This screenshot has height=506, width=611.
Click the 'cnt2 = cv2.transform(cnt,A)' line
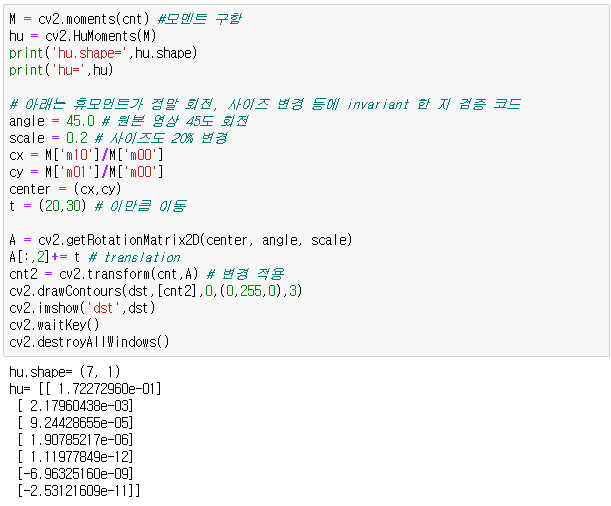point(147,274)
